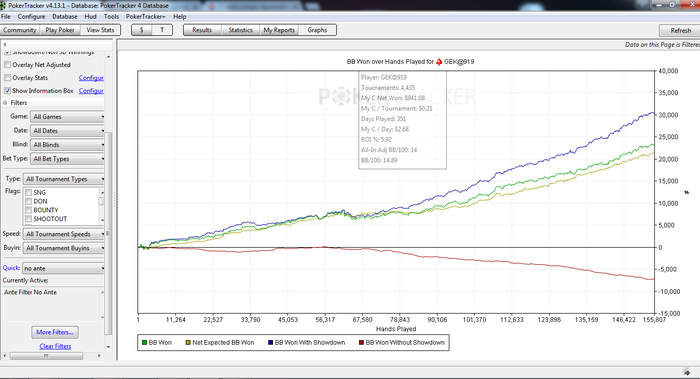The height and width of the screenshot is (379, 700).
Task: Expand the Quick filter dropdown no ante
Action: coord(64,268)
